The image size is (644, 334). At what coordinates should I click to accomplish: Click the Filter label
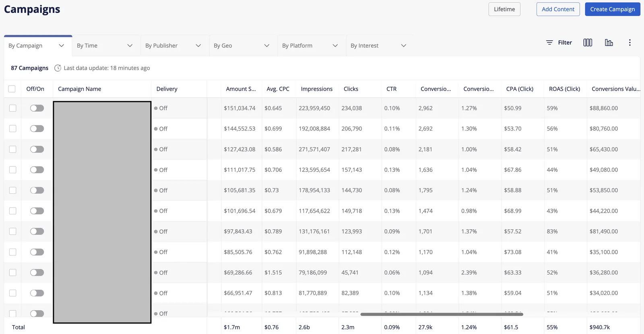pyautogui.click(x=565, y=42)
